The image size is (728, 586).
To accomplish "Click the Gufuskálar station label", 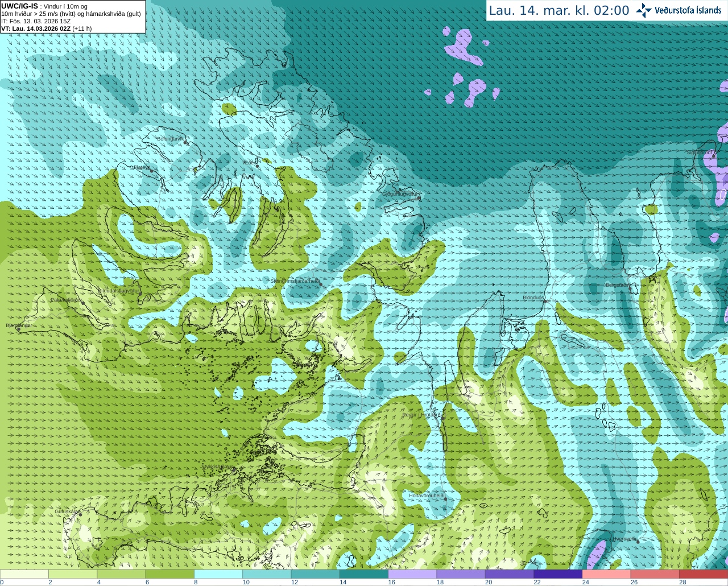I will click(66, 511).
